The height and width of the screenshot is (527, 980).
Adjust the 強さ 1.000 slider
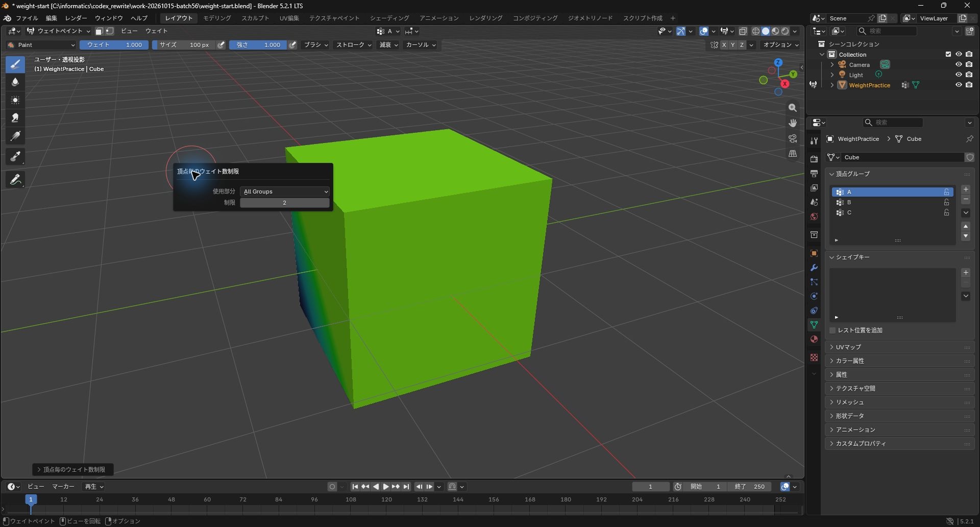(x=258, y=45)
